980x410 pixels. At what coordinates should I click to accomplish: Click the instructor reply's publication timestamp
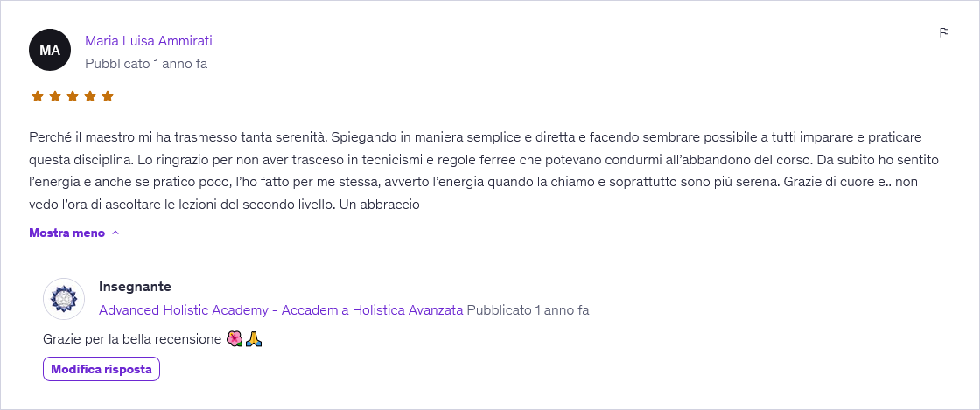[528, 310]
